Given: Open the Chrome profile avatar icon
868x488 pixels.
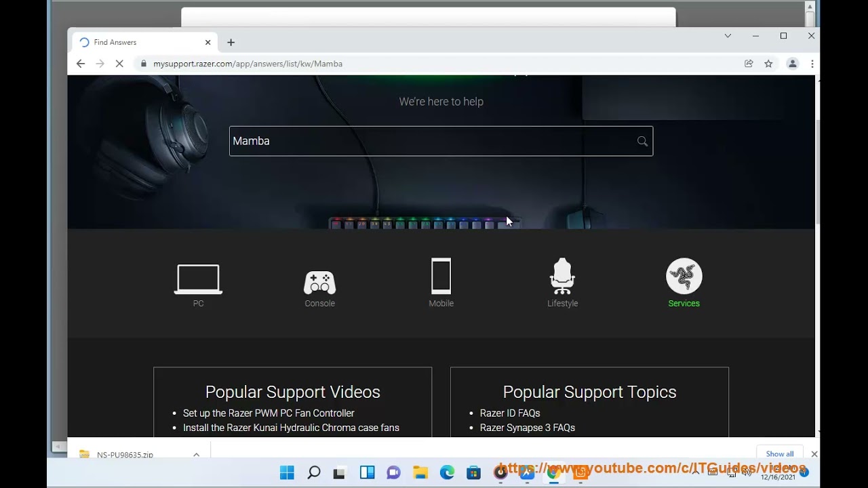Looking at the screenshot, I should pos(792,64).
